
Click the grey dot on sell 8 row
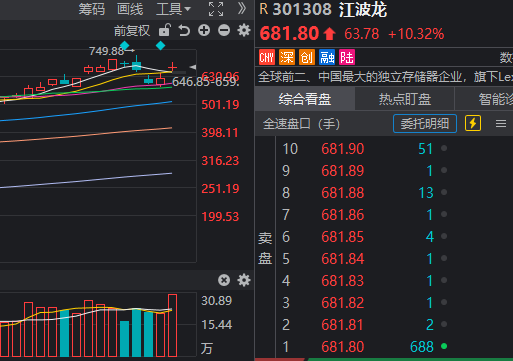click(444, 192)
